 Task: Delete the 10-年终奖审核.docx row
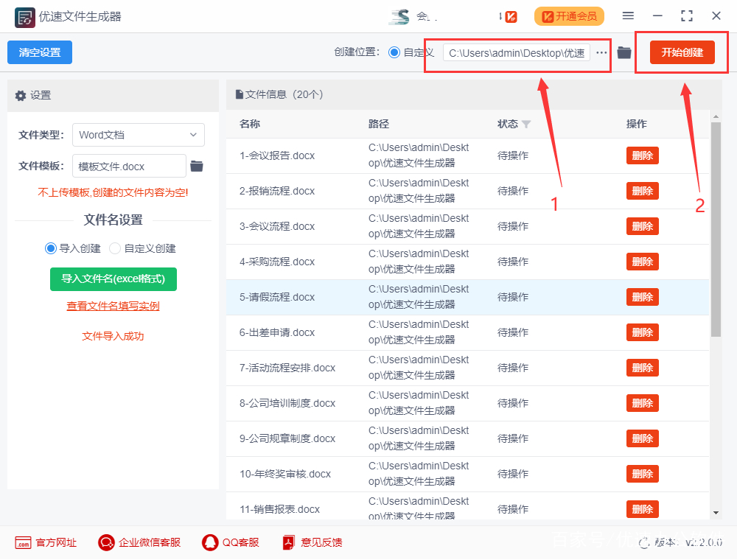(x=643, y=474)
